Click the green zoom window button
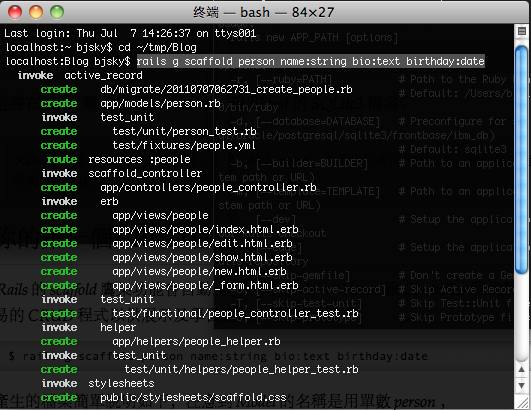 pyautogui.click(x=57, y=12)
